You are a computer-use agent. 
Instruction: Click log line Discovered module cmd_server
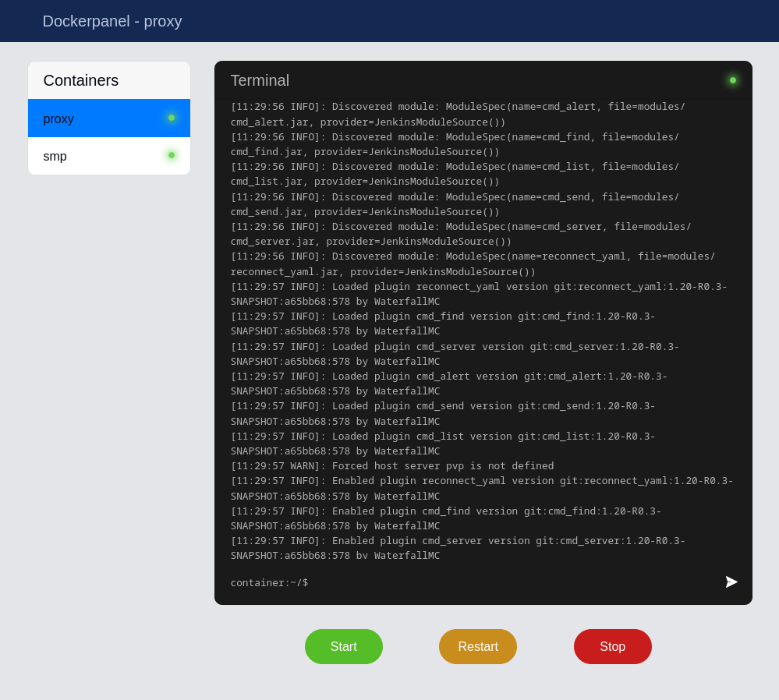[461, 234]
